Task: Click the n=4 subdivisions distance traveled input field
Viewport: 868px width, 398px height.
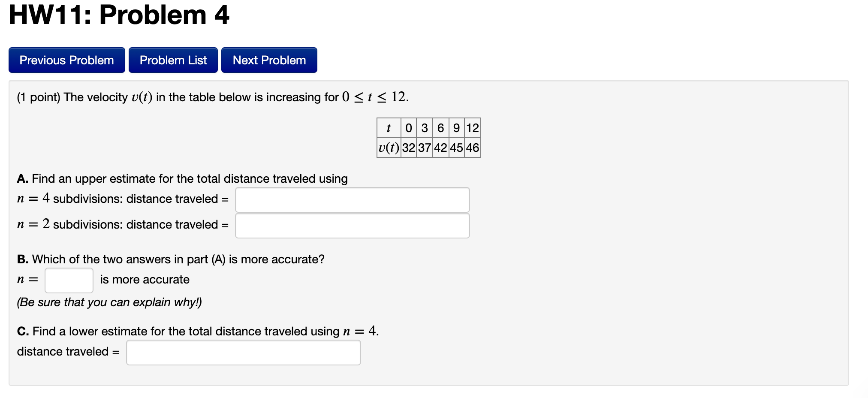Action: 352,199
